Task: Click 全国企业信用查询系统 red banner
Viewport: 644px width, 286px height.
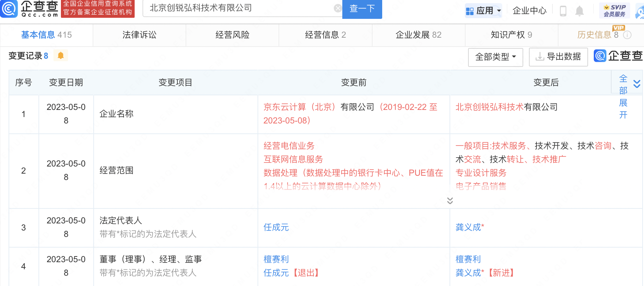Action: pyautogui.click(x=98, y=8)
